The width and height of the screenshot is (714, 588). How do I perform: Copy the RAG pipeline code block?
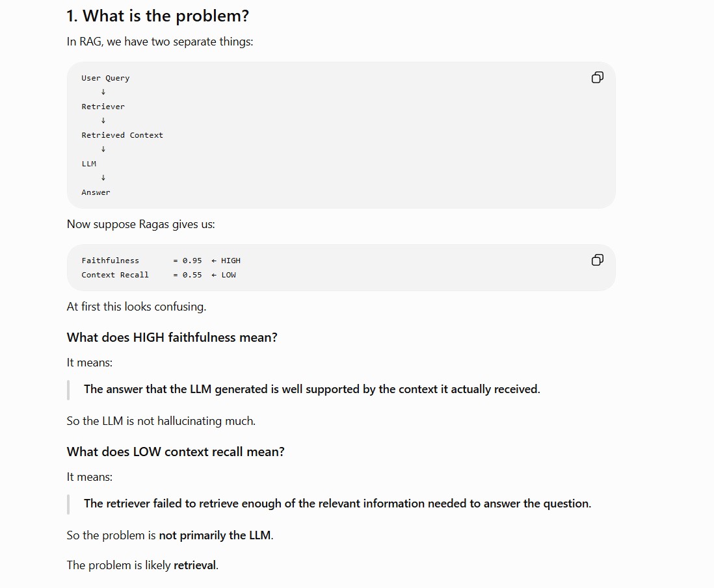click(x=597, y=77)
